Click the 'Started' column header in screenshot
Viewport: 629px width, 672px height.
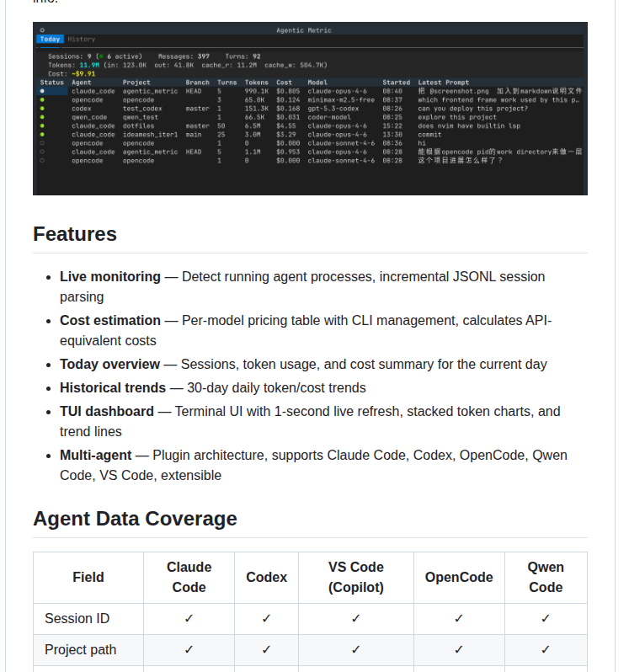coord(396,83)
